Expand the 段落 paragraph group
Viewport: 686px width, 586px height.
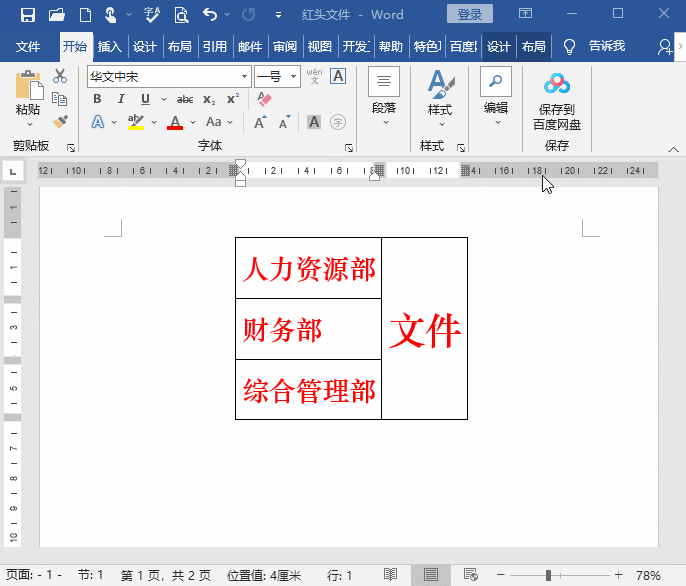[x=384, y=96]
